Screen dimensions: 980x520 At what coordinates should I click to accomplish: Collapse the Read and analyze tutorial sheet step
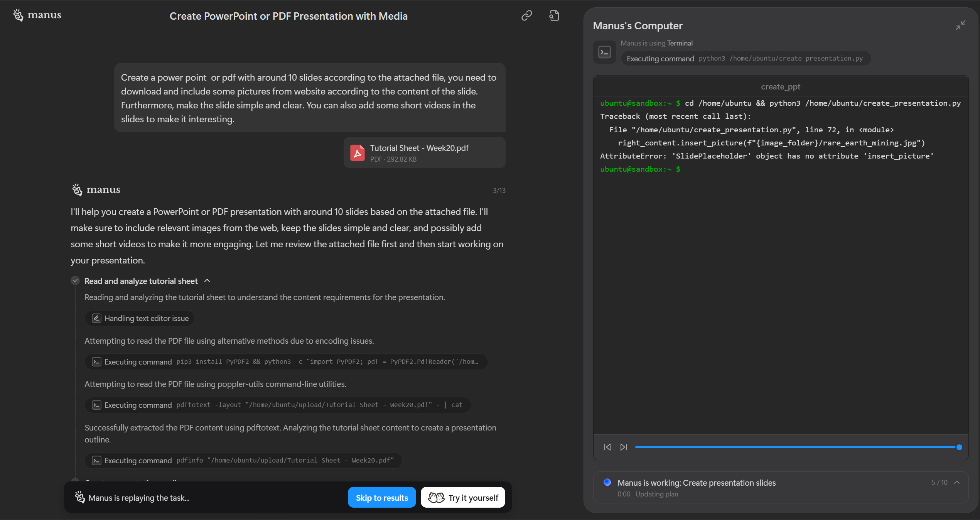(x=207, y=281)
